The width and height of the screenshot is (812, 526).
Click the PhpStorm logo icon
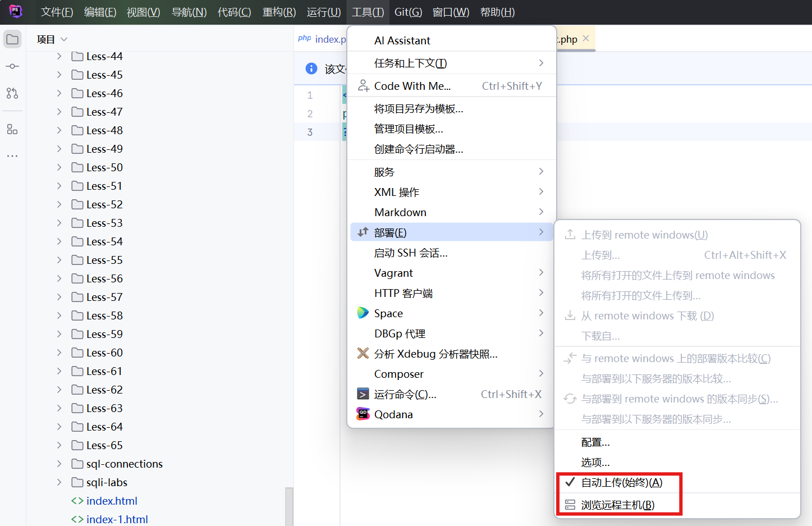click(x=16, y=11)
